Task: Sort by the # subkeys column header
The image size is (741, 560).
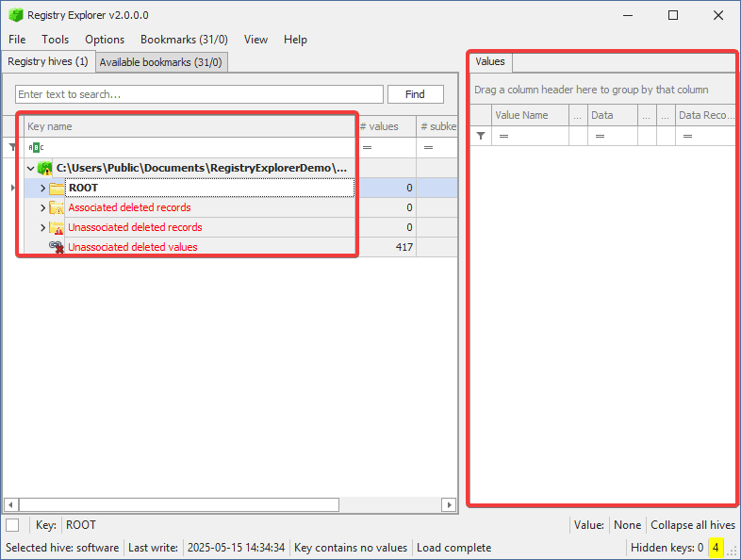Action: (436, 126)
